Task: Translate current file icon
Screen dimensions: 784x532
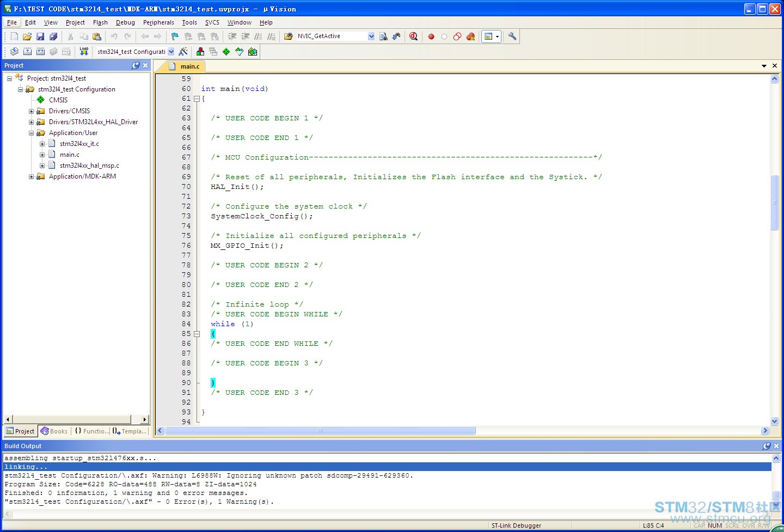Action: (x=14, y=52)
